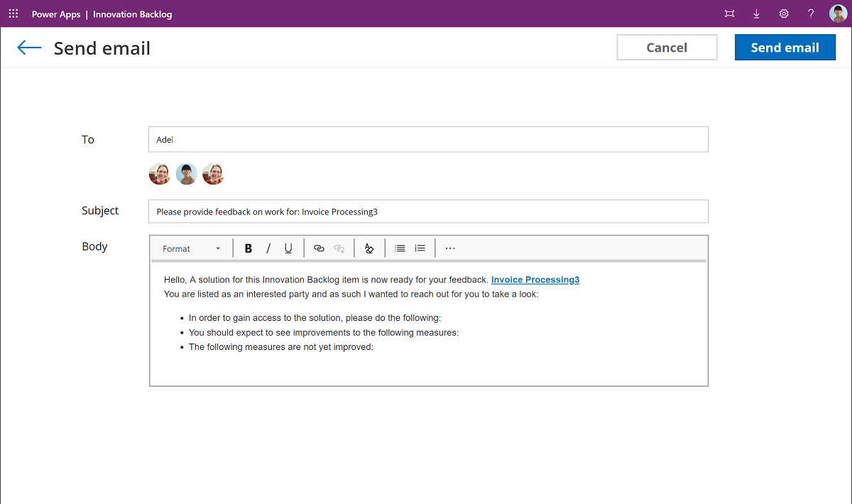Viewport: 852px width, 504px height.
Task: Go back using the left arrow icon
Action: pos(29,48)
